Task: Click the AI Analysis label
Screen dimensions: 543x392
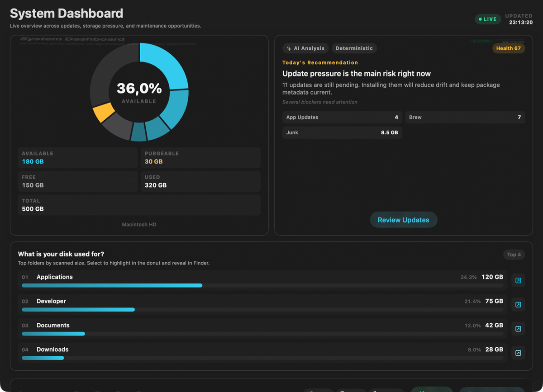Action: [x=309, y=48]
